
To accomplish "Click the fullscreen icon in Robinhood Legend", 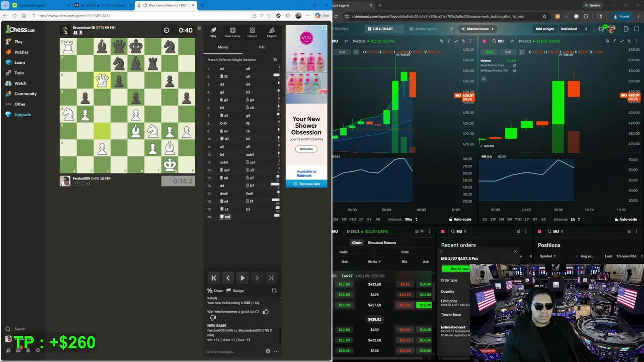I will click(636, 29).
